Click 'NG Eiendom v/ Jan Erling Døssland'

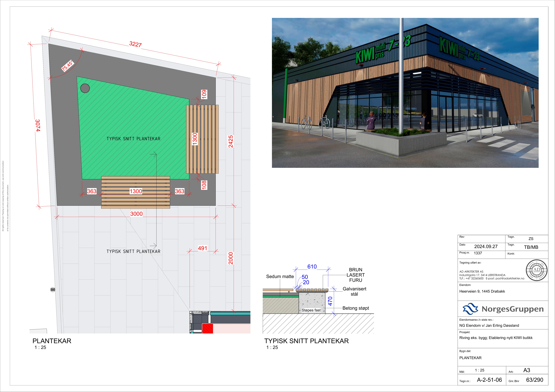(489, 325)
